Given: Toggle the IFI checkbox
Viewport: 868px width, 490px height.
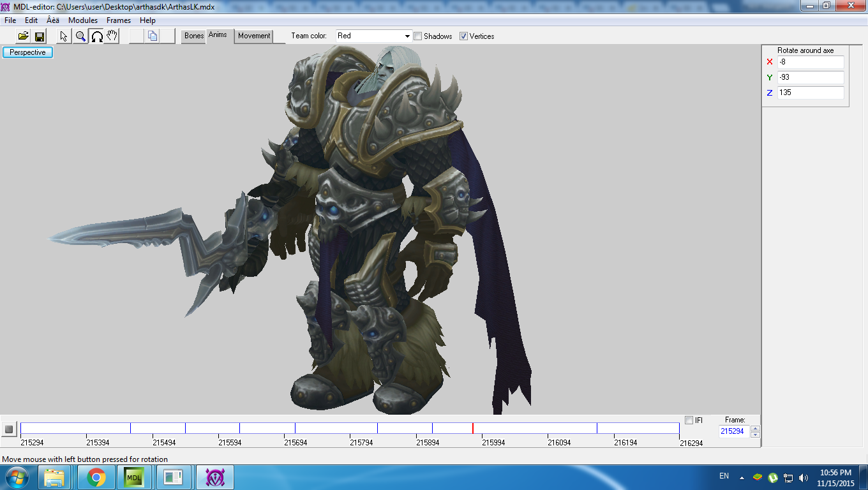Looking at the screenshot, I should tap(689, 420).
